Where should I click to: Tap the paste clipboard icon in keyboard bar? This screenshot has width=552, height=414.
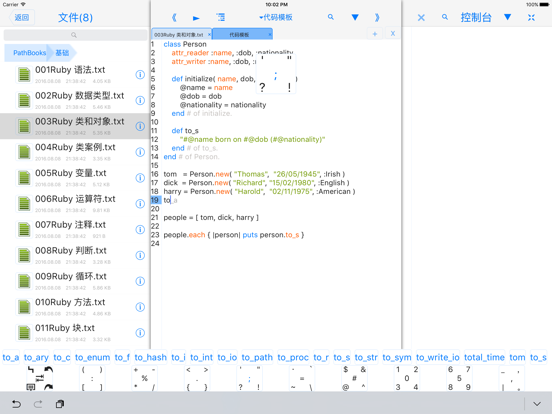tap(60, 404)
